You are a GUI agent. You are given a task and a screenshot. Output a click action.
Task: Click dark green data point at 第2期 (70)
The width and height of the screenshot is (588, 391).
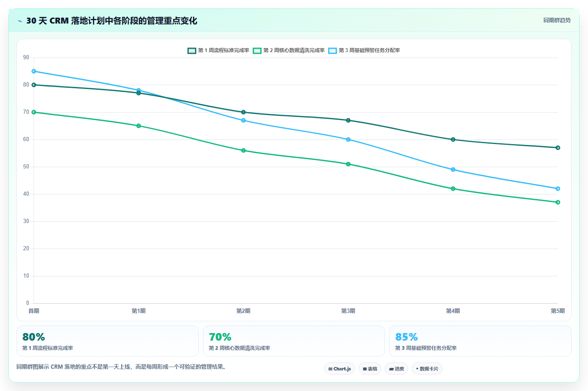(x=243, y=112)
